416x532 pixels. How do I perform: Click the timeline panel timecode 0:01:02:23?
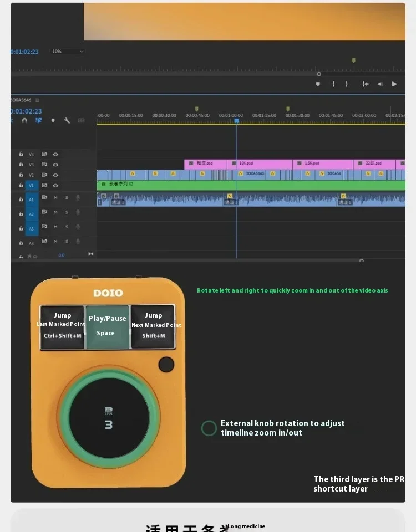click(26, 111)
